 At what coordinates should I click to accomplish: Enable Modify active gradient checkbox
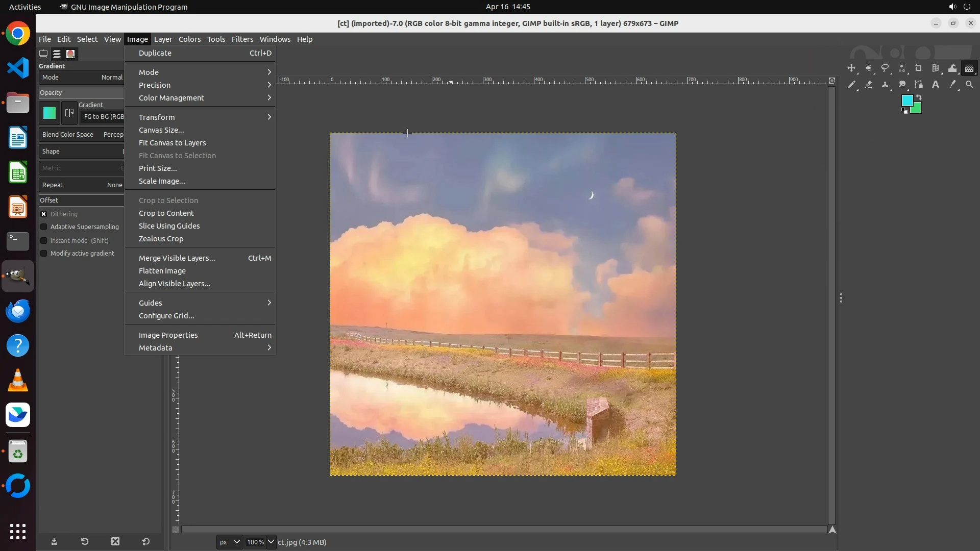click(x=44, y=254)
